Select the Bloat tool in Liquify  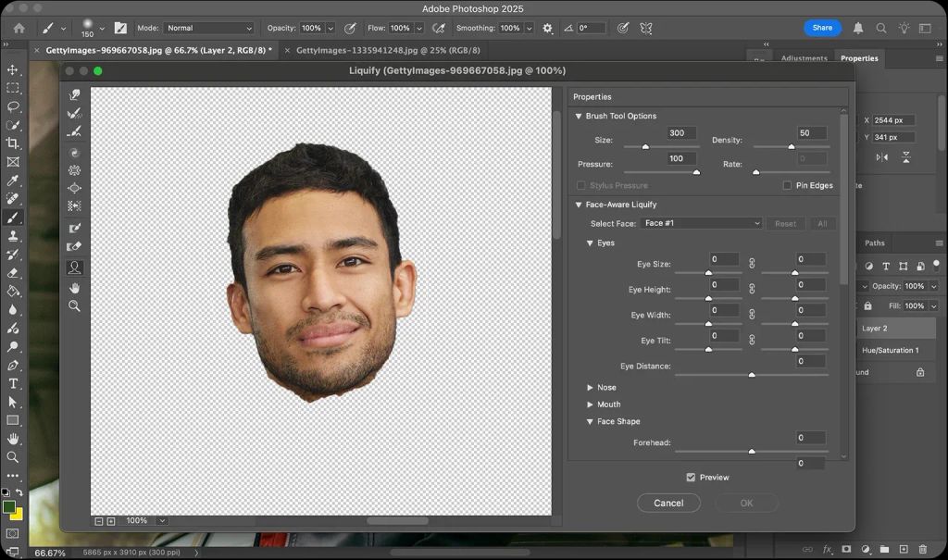74,189
